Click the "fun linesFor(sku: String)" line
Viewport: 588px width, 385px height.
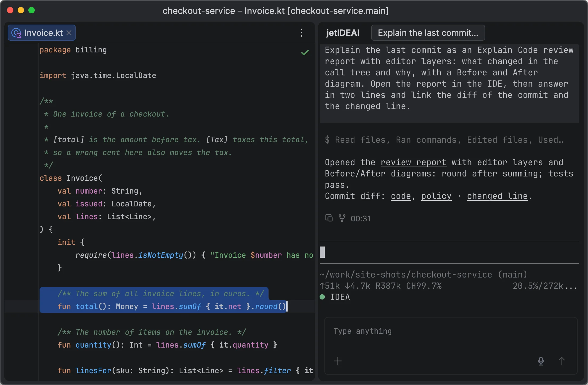pos(185,371)
